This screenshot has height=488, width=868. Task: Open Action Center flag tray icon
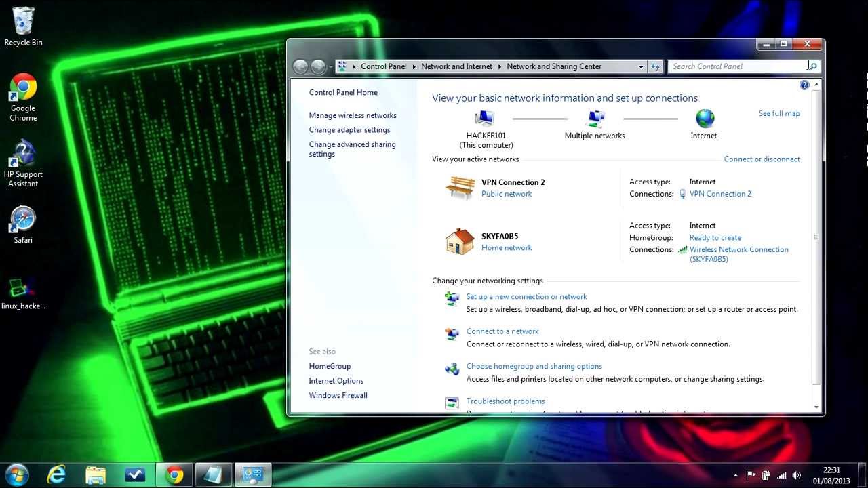click(x=751, y=475)
